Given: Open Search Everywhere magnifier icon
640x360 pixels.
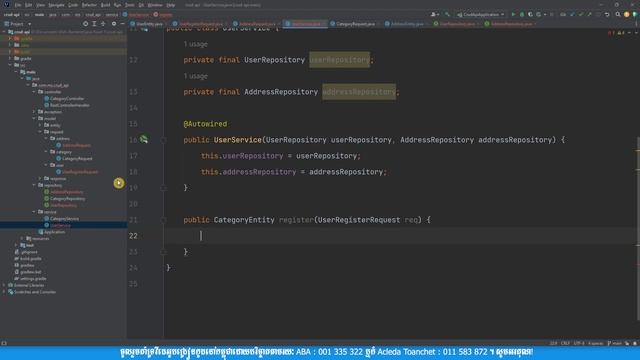Looking at the screenshot, I should 618,14.
